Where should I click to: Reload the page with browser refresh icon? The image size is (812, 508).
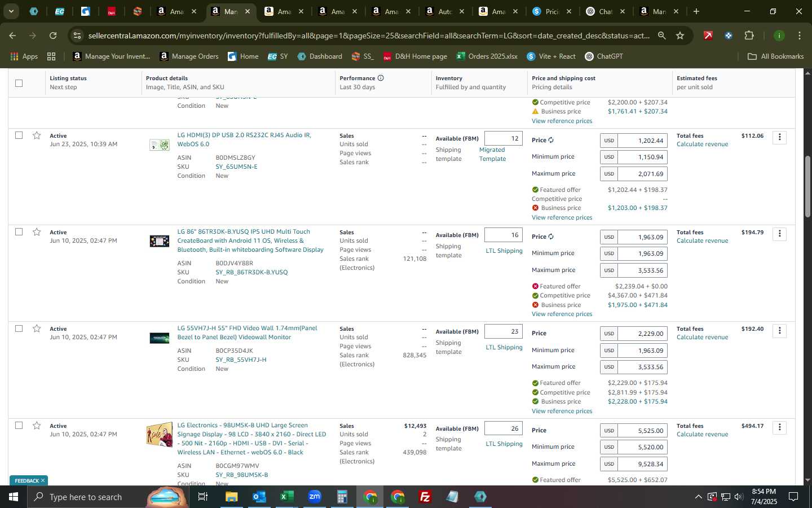[53, 36]
